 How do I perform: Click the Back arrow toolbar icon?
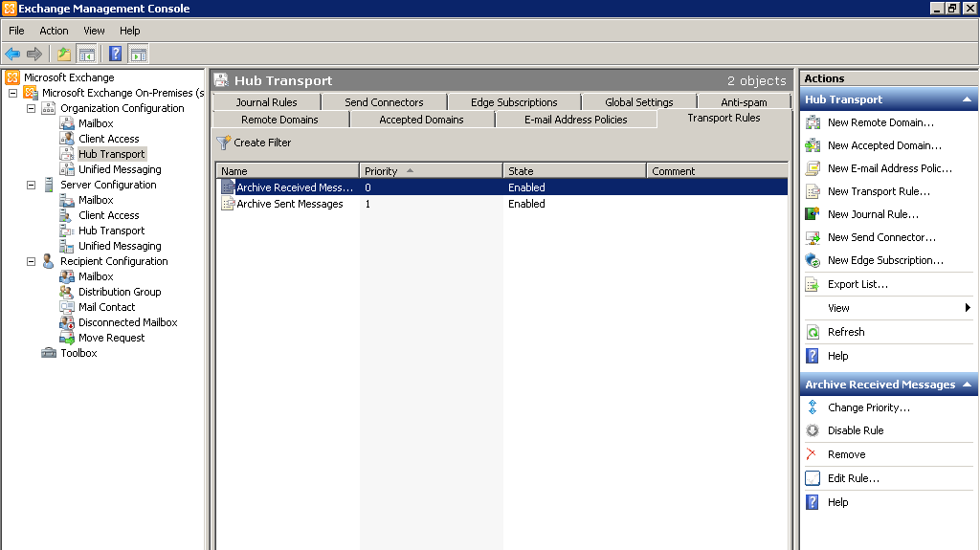point(12,55)
